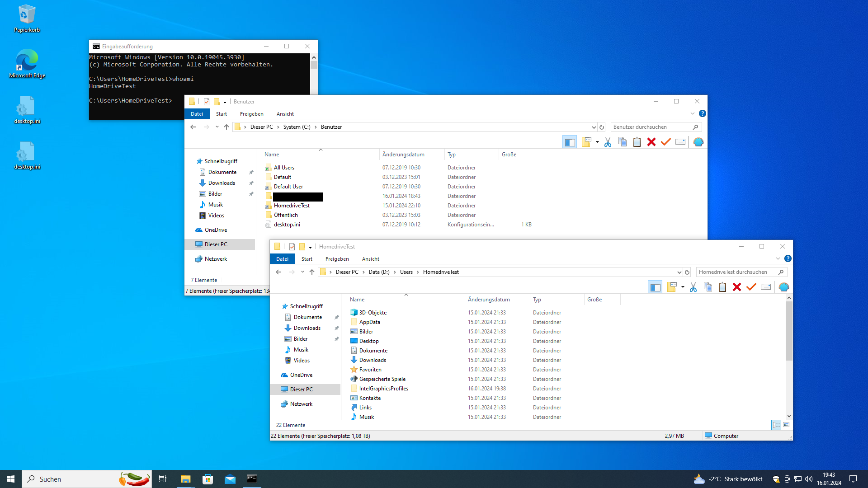
Task: Select the Cut tool in the HomedriveTest toolbar
Action: click(x=693, y=287)
